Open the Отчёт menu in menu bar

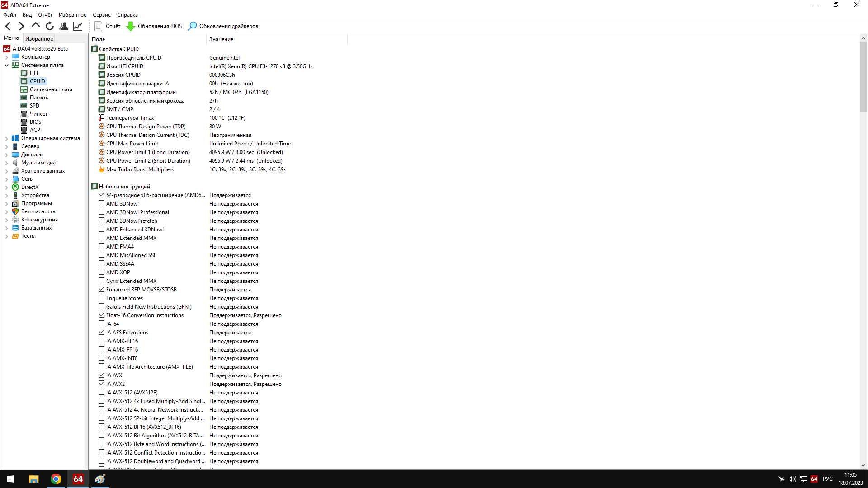tap(45, 15)
